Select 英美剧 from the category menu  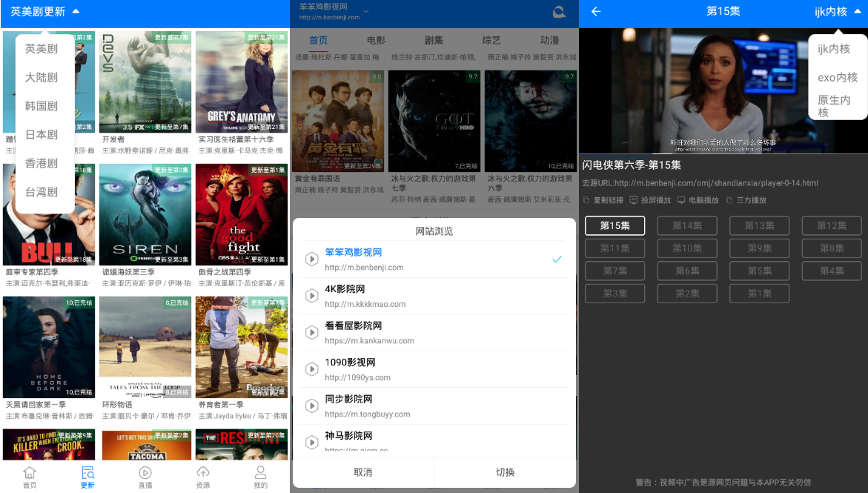42,49
